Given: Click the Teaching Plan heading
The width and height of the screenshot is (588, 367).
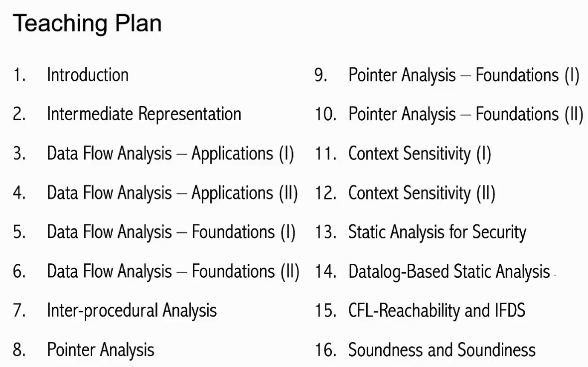Looking at the screenshot, I should point(87,23).
